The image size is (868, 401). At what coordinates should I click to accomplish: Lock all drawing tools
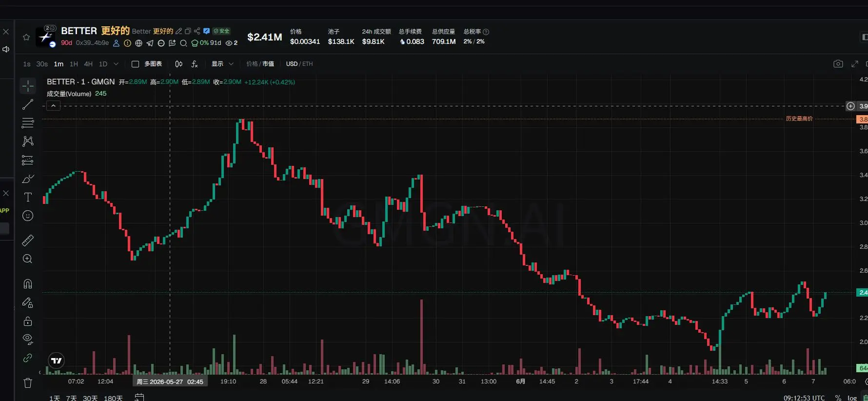tap(28, 321)
